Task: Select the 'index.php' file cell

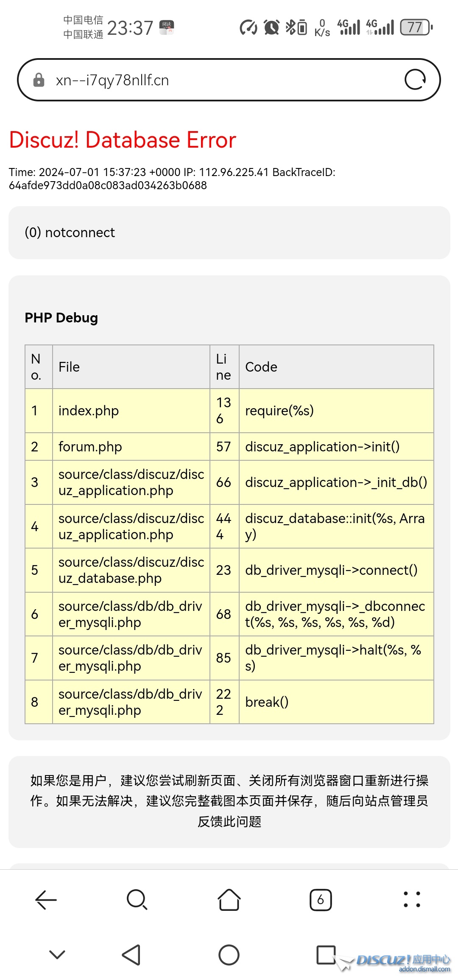Action: tap(131, 411)
